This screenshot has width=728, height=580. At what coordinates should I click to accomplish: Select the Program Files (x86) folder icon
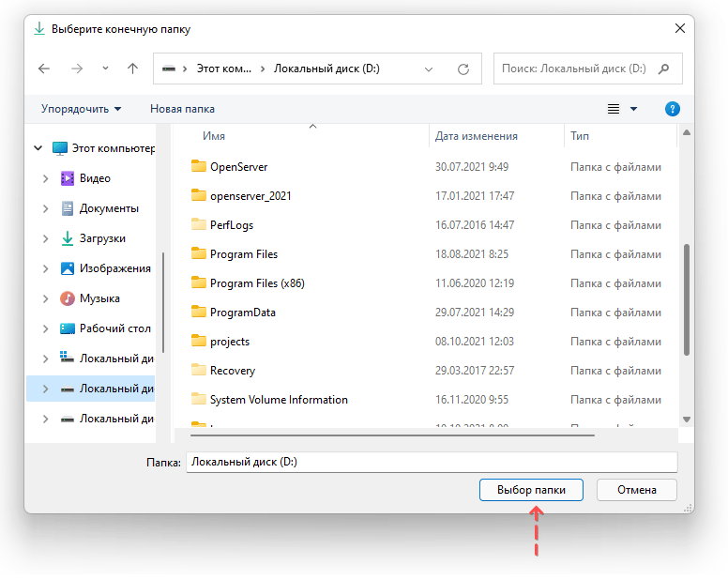point(199,282)
